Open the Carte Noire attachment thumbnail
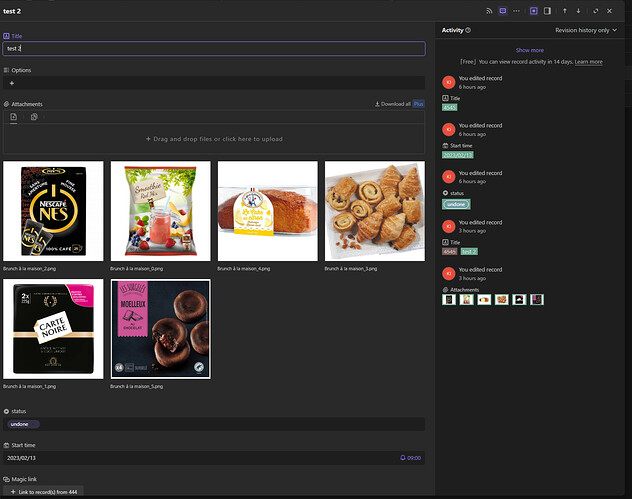Viewport: 632px width, 499px height. [53, 329]
